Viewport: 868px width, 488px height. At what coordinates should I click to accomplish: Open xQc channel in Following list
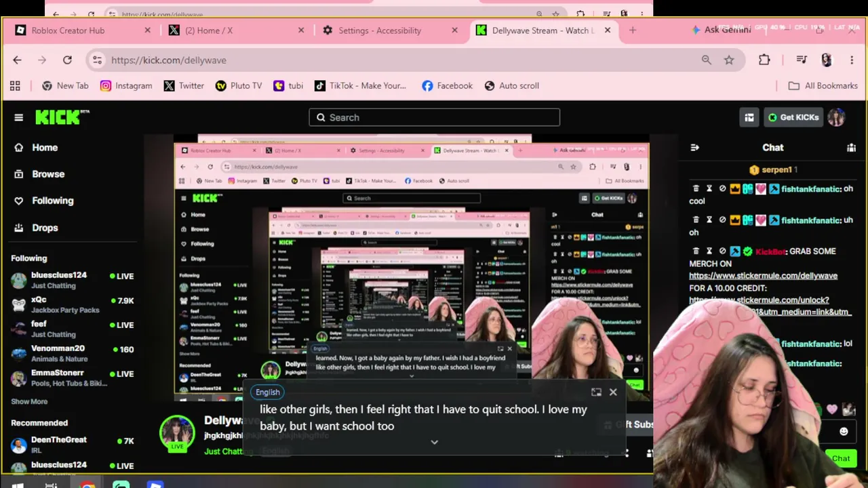click(73, 304)
